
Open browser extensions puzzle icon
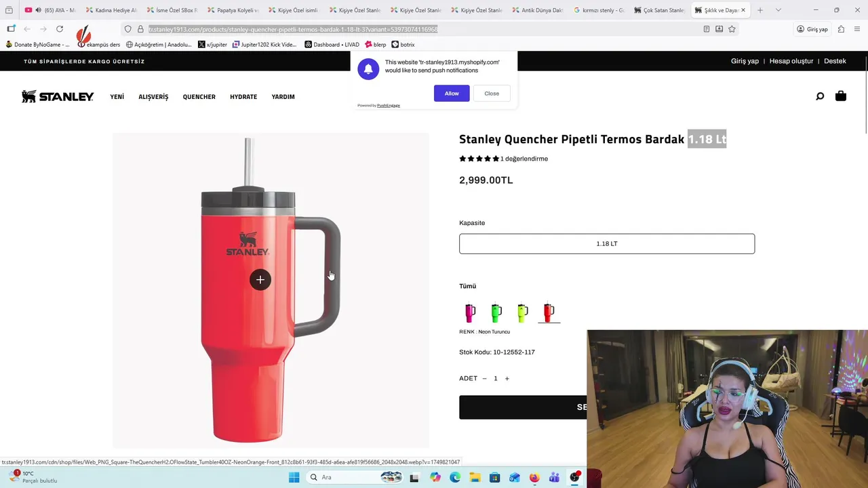pyautogui.click(x=841, y=29)
